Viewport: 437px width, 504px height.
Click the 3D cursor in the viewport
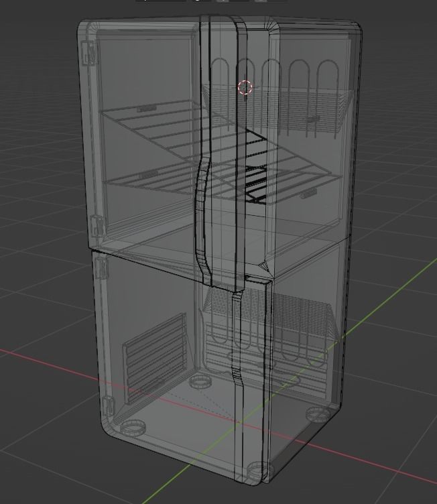point(245,87)
